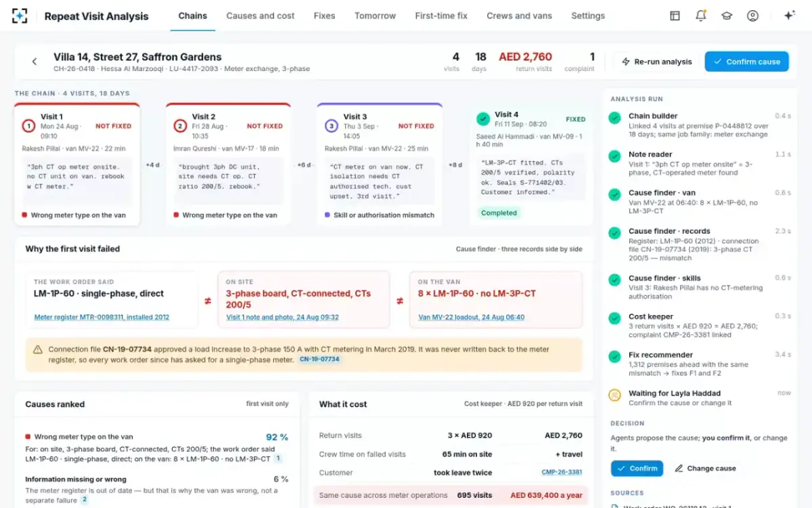Image resolution: width=812 pixels, height=508 pixels.
Task: Click the 6 % cause ranking value
Action: coord(281,479)
